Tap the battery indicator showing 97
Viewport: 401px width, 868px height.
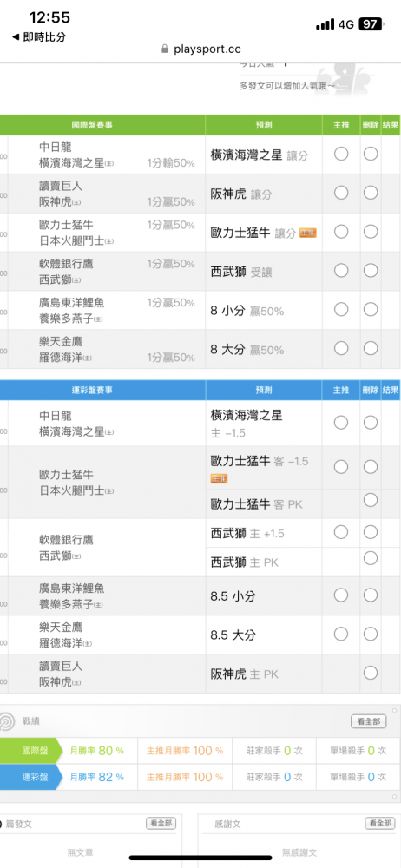(x=370, y=24)
